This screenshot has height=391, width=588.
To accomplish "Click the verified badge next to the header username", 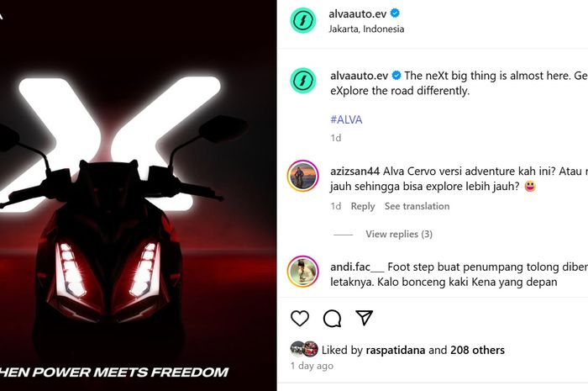I will click(x=395, y=13).
